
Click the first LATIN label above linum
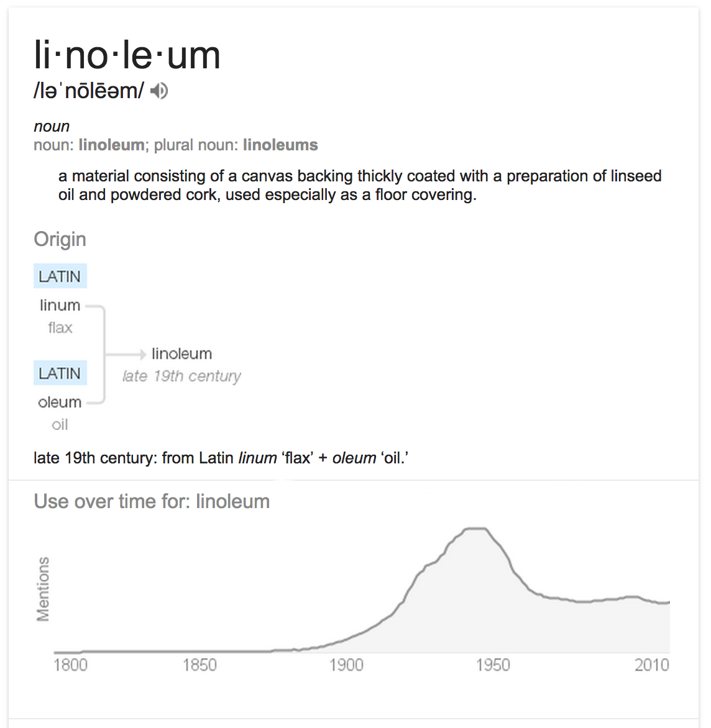click(x=60, y=276)
